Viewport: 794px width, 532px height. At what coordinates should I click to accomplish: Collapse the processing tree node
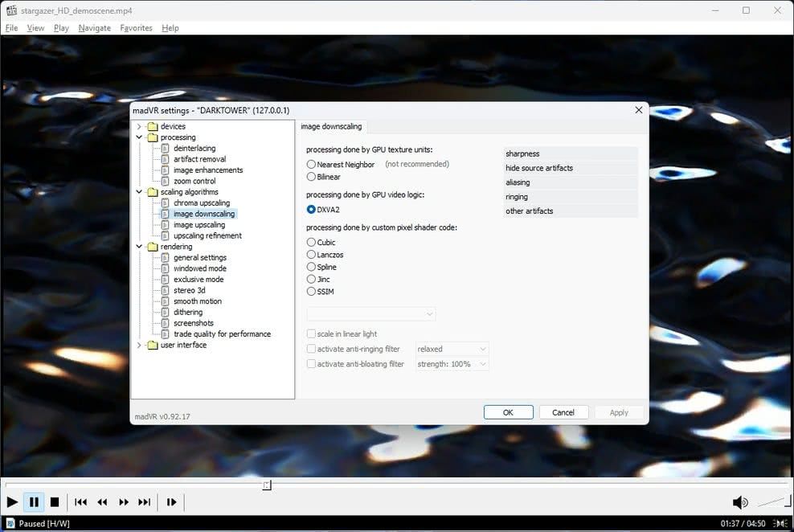pyautogui.click(x=139, y=137)
